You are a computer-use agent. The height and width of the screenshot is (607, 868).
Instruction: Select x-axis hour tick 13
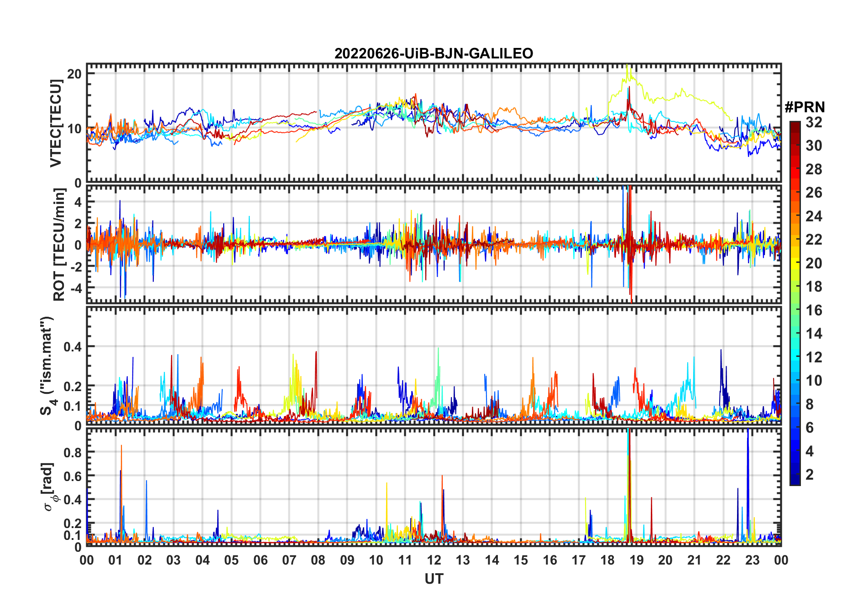(463, 560)
